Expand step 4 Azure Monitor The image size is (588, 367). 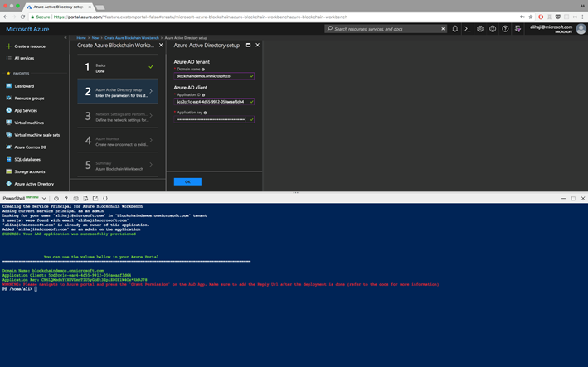pos(118,141)
